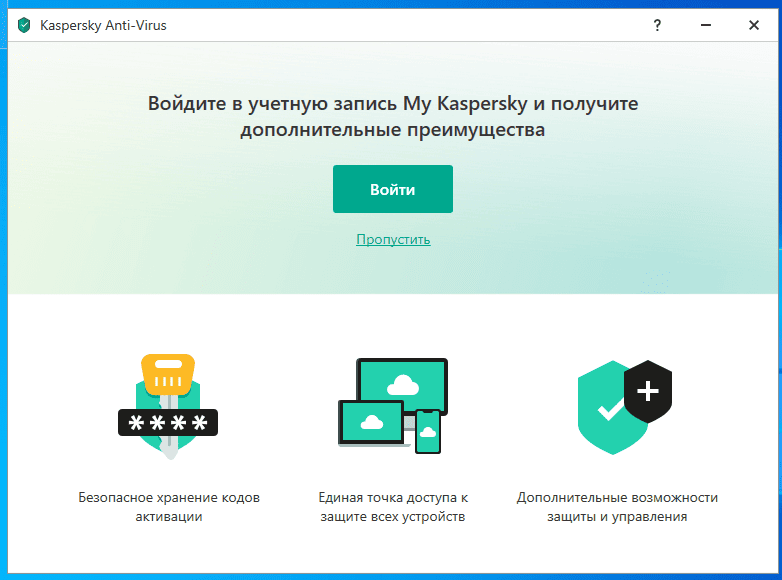Viewport: 782px width, 580px height.
Task: Minimize the Kaspersky Anti-Virus window
Action: click(706, 25)
